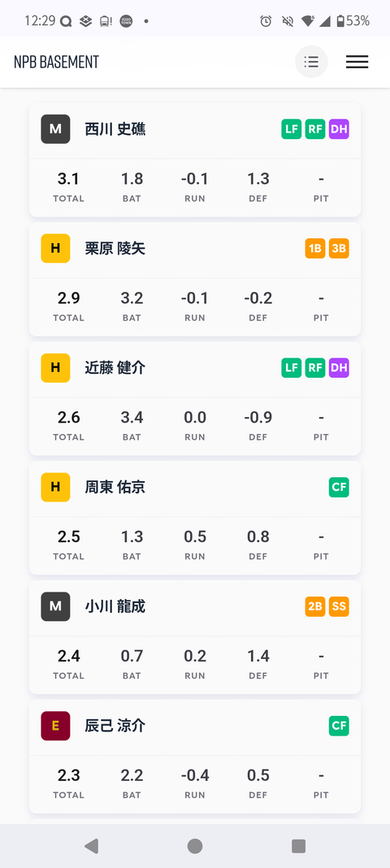Select the DH position tag on 西川 史礁

pyautogui.click(x=339, y=129)
